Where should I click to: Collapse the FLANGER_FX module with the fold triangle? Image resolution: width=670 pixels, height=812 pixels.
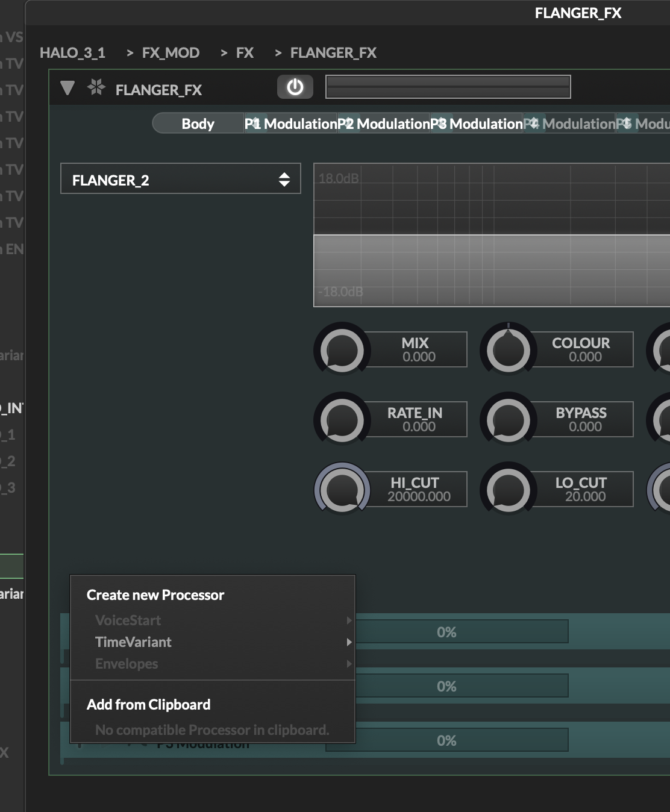pyautogui.click(x=67, y=89)
